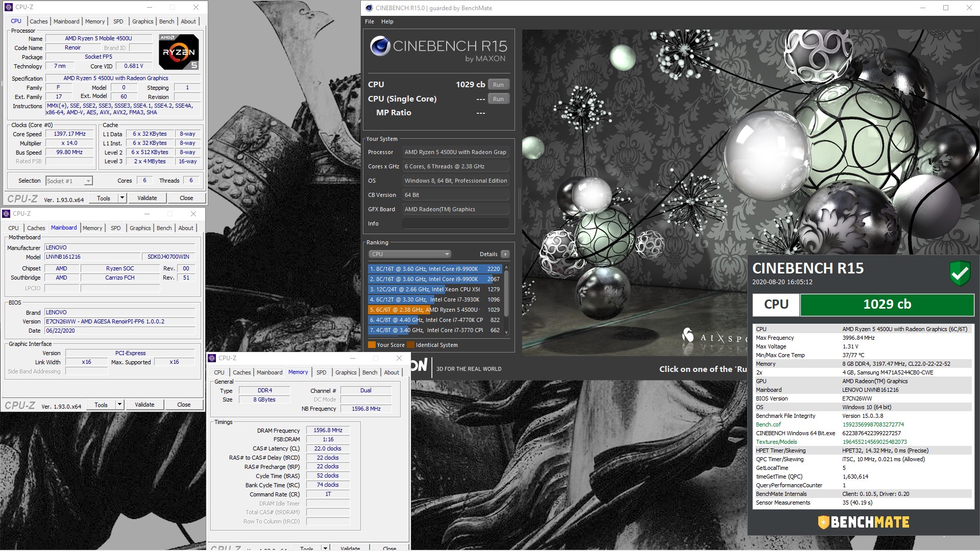
Task: Click the BenchMate logo at panel bottom
Action: [x=864, y=522]
